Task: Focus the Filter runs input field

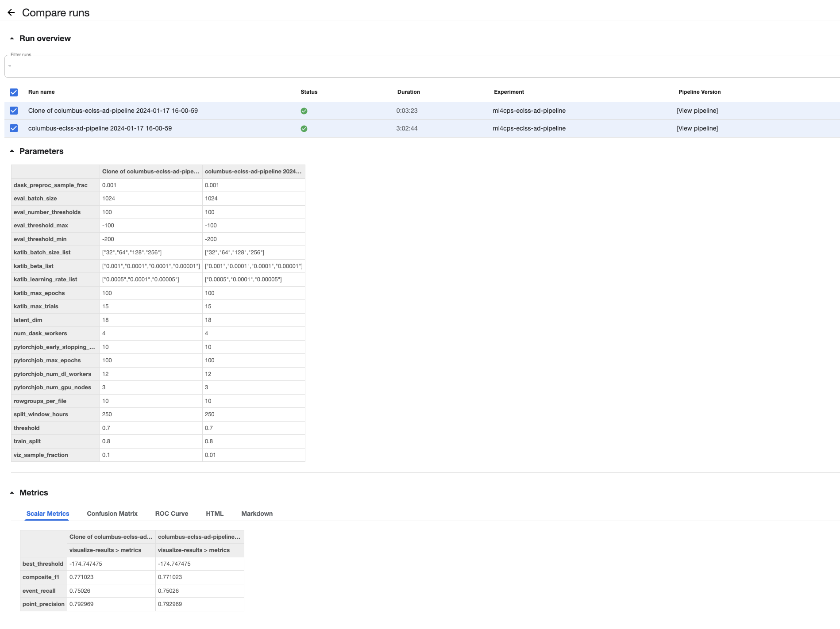Action: click(422, 66)
